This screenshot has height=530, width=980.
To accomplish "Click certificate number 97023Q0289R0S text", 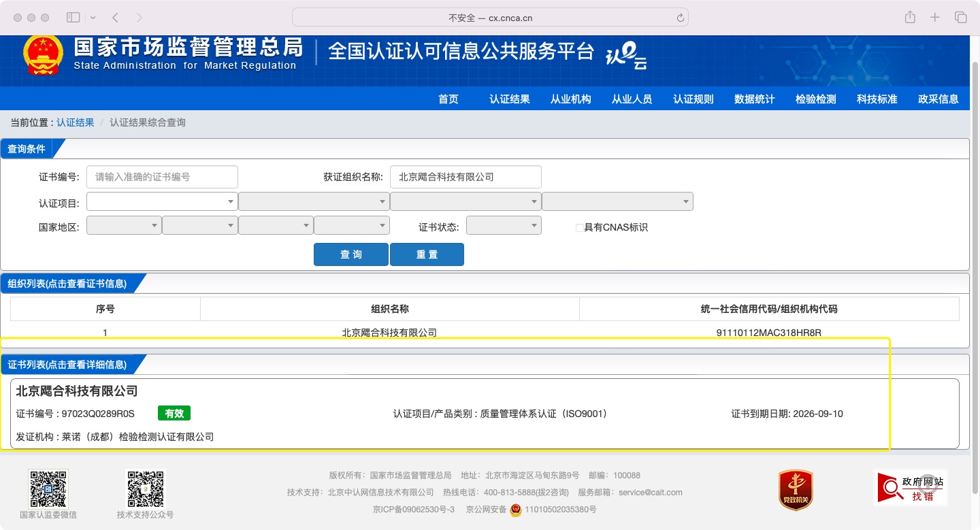I will 98,414.
